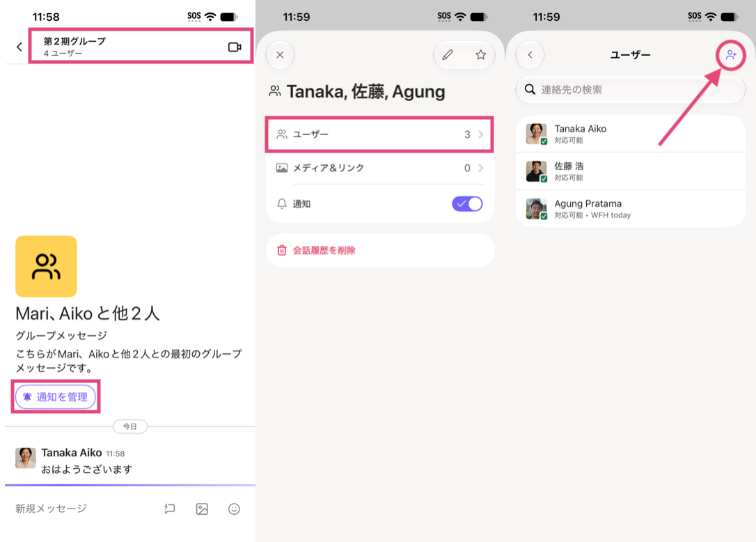The width and height of the screenshot is (756, 542).
Task: Open Tanaka Aiko's avatar in the chat message
Action: click(x=26, y=458)
